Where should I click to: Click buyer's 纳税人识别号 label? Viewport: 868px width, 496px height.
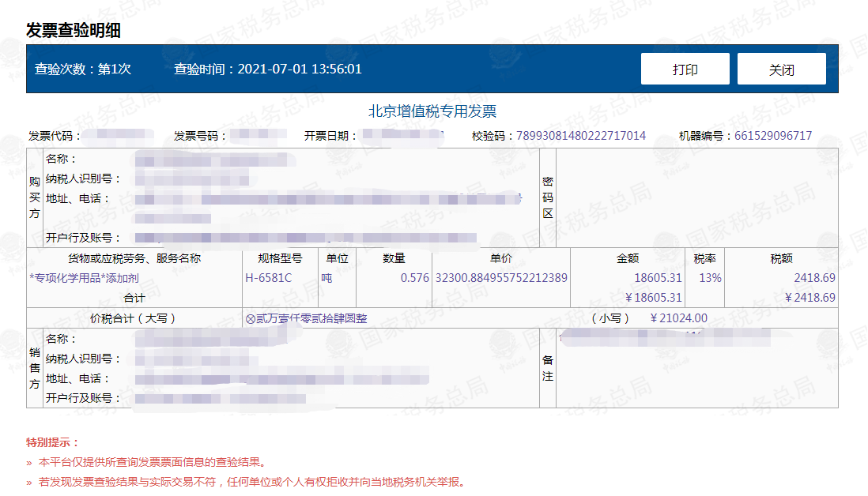click(x=82, y=179)
